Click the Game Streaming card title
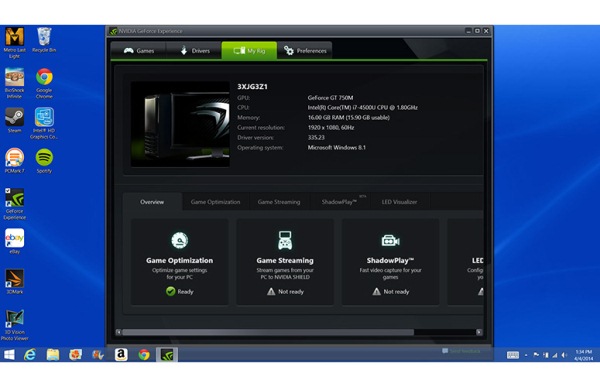Viewport: 600px width, 387px height. point(285,260)
